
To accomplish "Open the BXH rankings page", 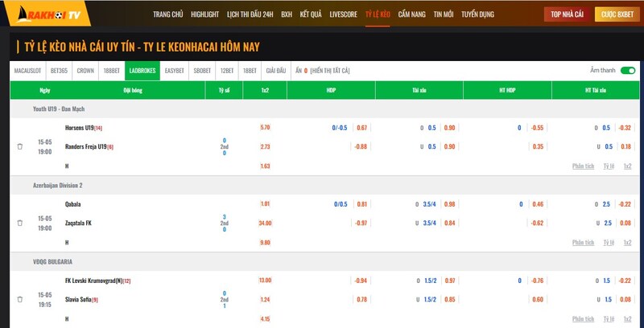I will point(287,14).
